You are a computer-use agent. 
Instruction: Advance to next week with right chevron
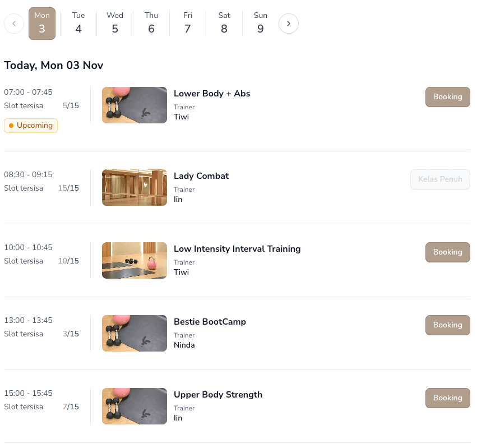[x=289, y=24]
